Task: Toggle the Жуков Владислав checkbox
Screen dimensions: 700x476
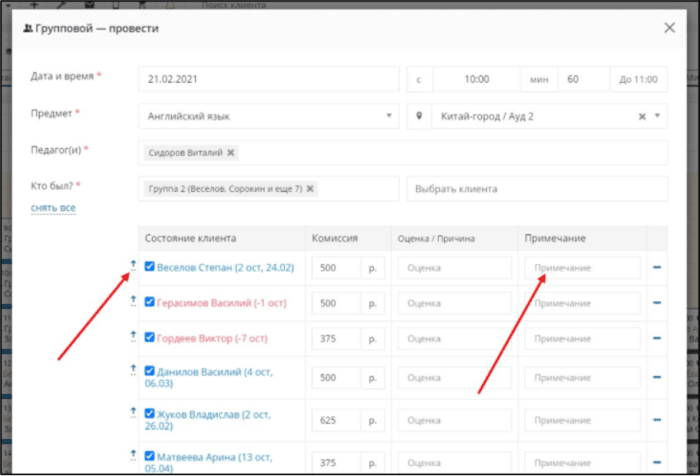Action: click(x=150, y=413)
